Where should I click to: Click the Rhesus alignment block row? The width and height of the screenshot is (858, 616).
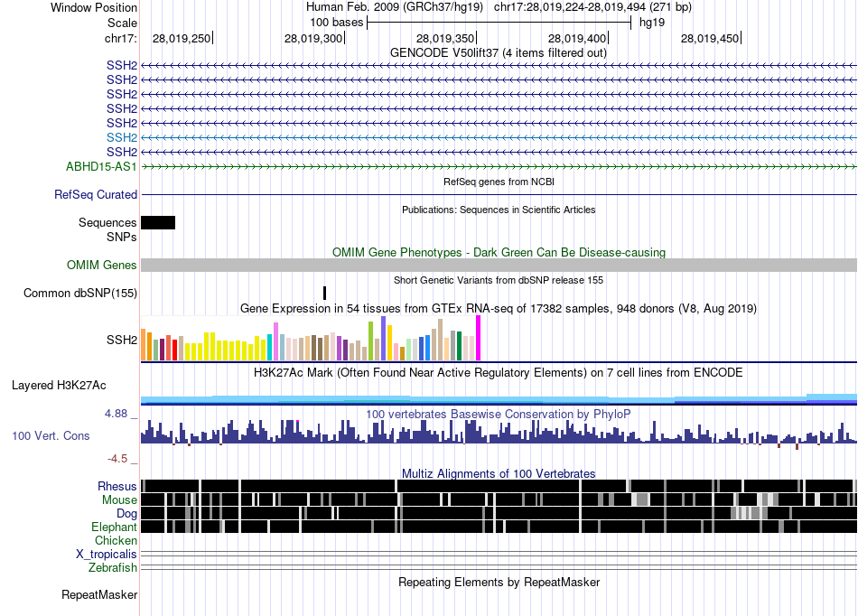pyautogui.click(x=499, y=486)
